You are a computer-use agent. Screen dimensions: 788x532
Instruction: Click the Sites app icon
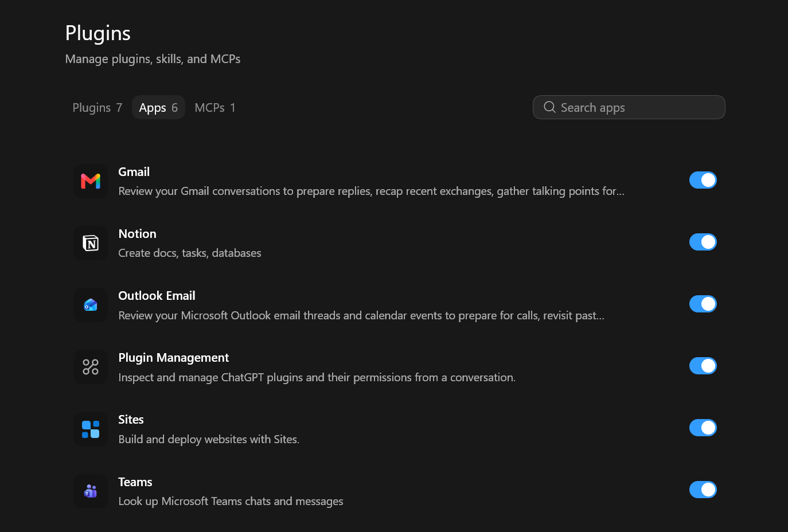click(91, 429)
